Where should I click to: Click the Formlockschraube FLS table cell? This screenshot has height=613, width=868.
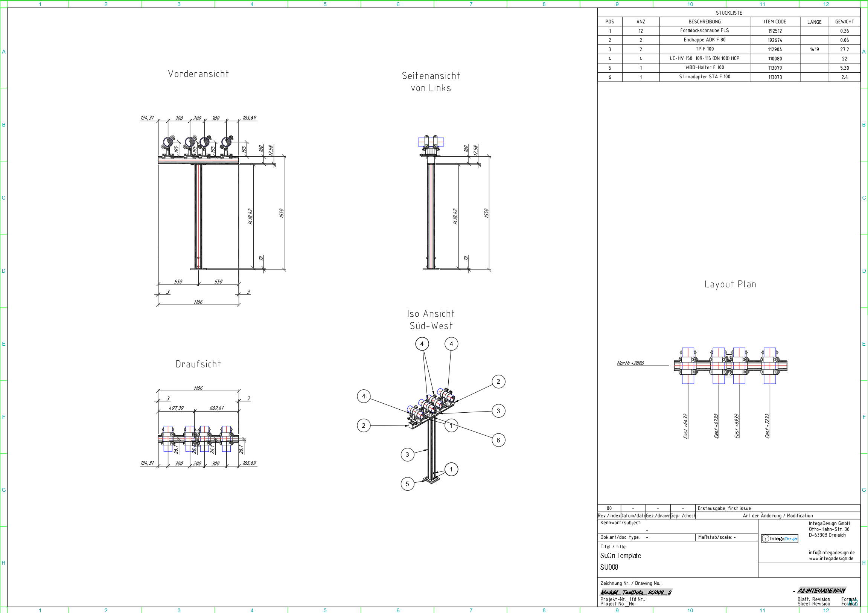704,30
